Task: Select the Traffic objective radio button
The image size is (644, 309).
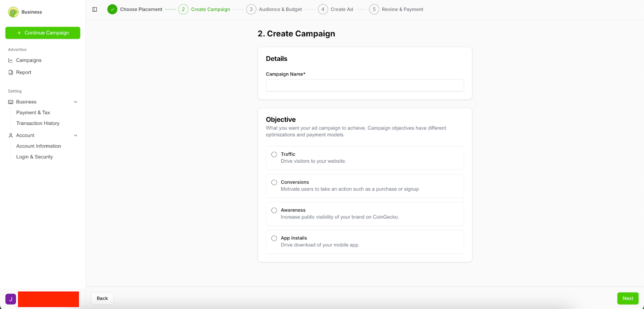Action: point(274,154)
